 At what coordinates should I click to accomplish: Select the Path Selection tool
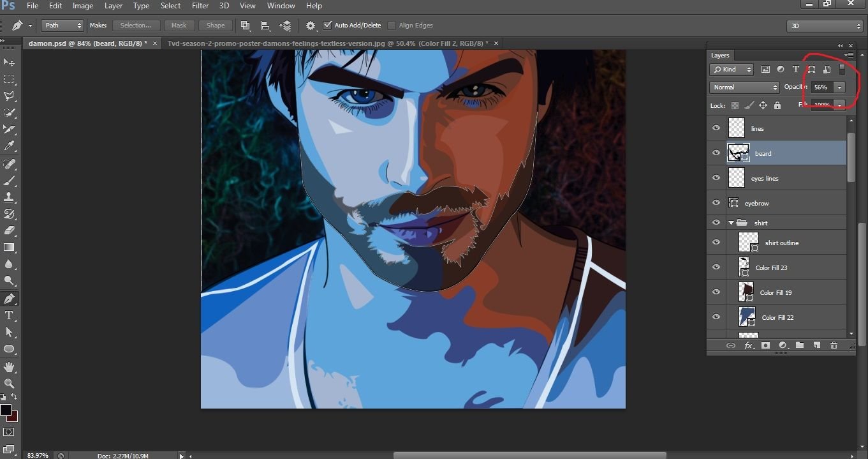pos(10,332)
